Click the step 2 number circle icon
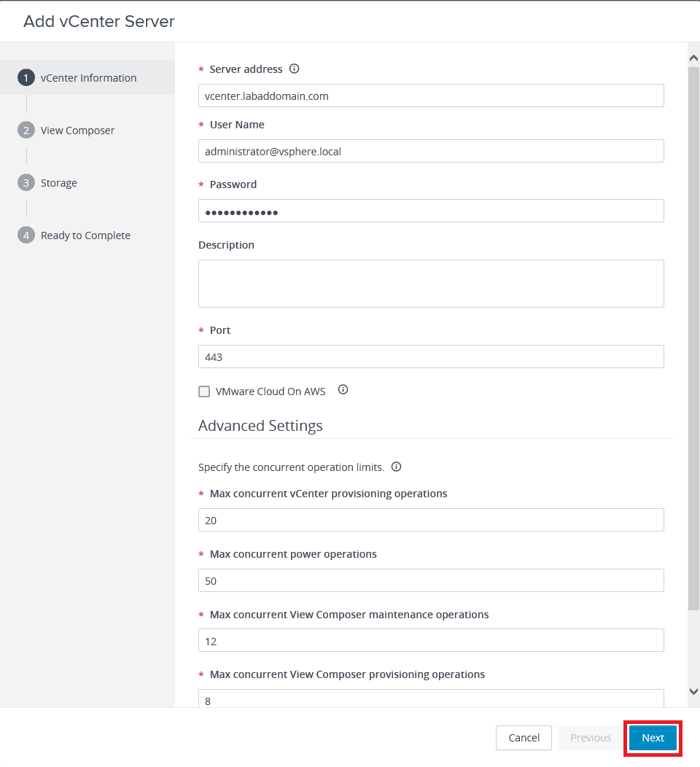 click(x=26, y=131)
